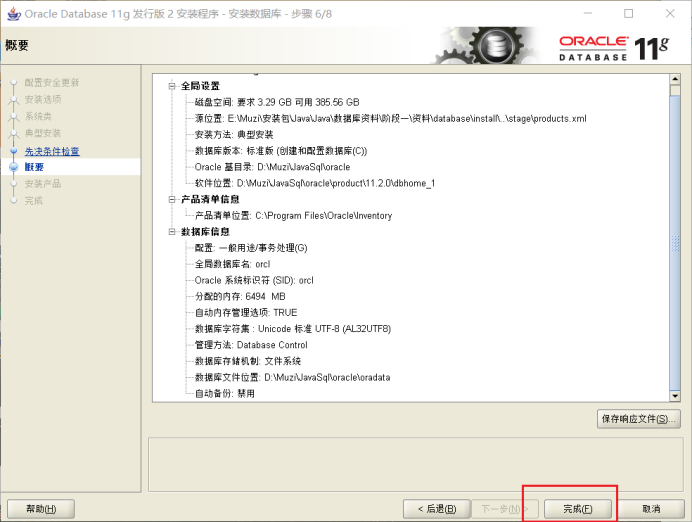Click the Oracle Database 11g logo
This screenshot has width=692, height=522.
[x=614, y=48]
